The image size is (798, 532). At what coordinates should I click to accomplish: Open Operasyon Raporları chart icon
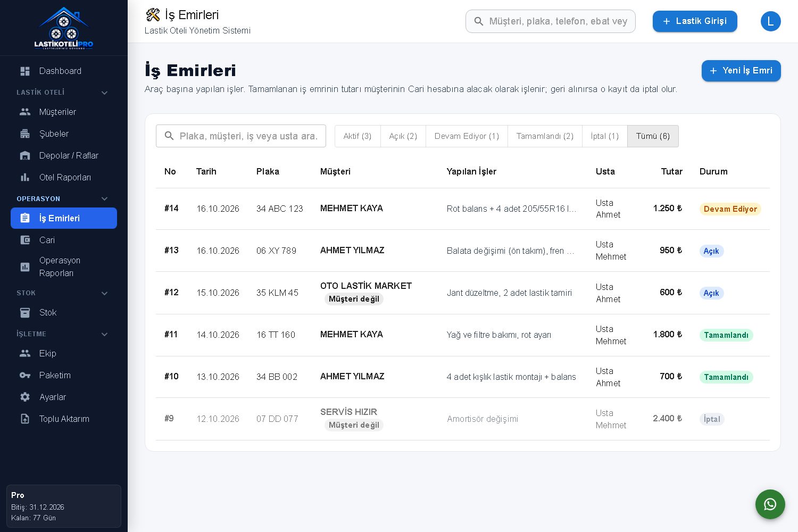click(x=25, y=267)
